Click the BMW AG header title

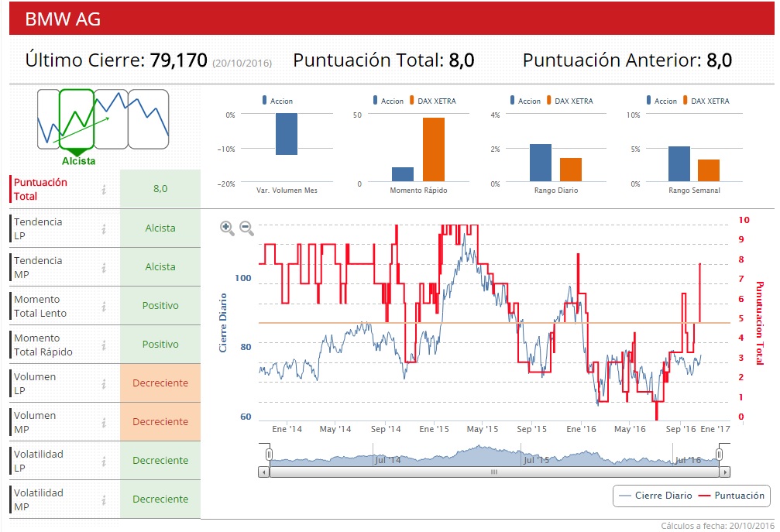point(63,19)
